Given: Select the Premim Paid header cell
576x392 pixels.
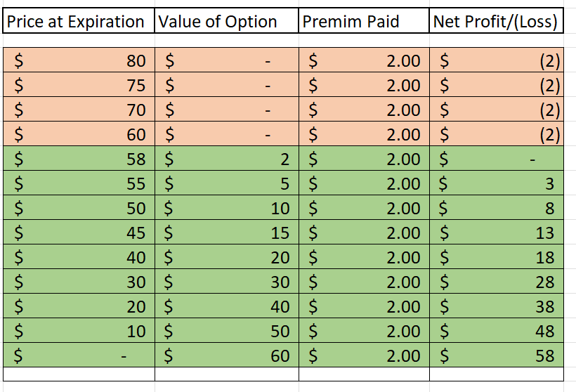Looking at the screenshot, I should coord(363,22).
